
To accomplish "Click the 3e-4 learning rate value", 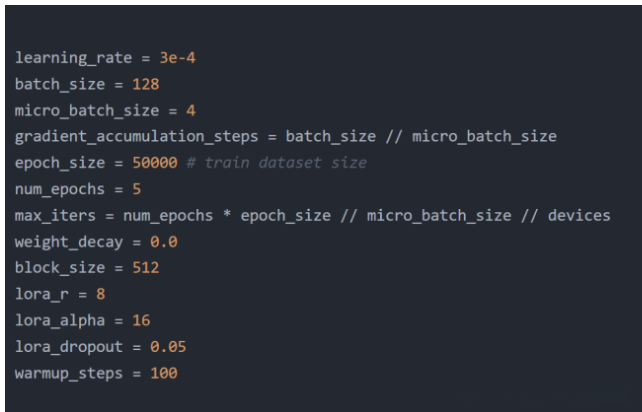I will coord(178,58).
